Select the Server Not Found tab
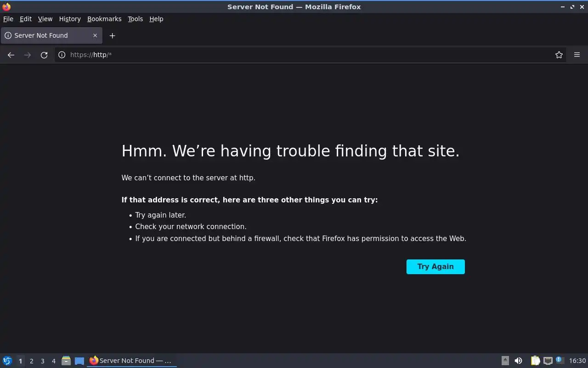Screen dimensions: 588x368 click(x=51, y=35)
